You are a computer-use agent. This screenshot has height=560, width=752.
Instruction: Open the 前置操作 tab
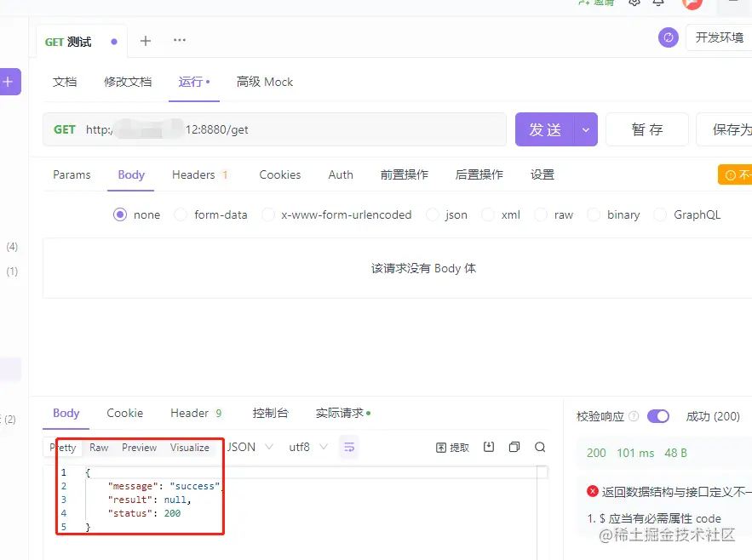(405, 175)
